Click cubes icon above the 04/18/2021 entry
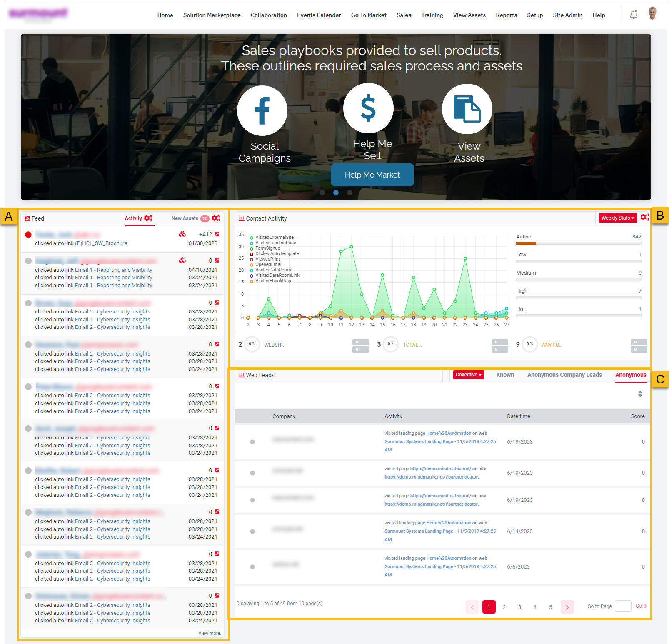Image resolution: width=669 pixels, height=644 pixels. pyautogui.click(x=182, y=261)
